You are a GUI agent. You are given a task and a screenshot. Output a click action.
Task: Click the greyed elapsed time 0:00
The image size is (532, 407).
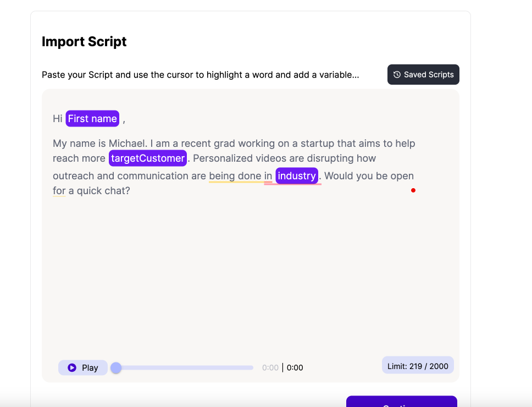coord(270,368)
